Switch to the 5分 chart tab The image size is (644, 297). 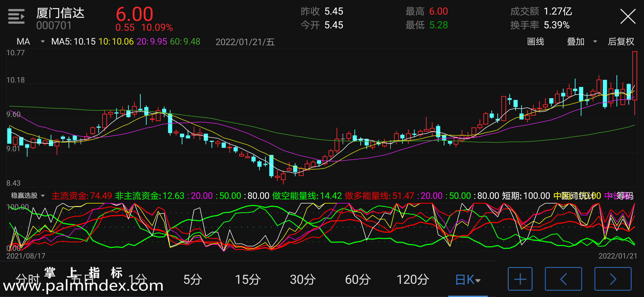[193, 279]
